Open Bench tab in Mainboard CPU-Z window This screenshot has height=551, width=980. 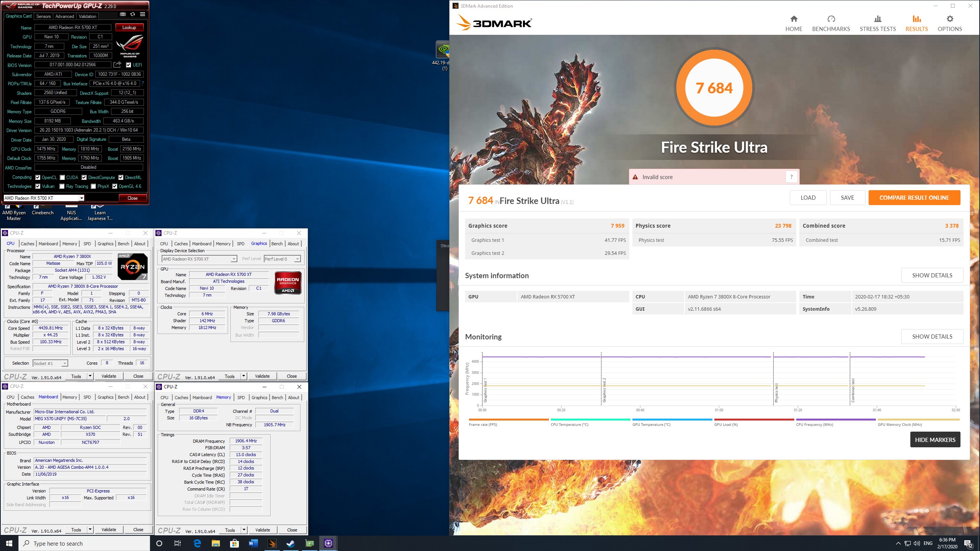point(123,397)
